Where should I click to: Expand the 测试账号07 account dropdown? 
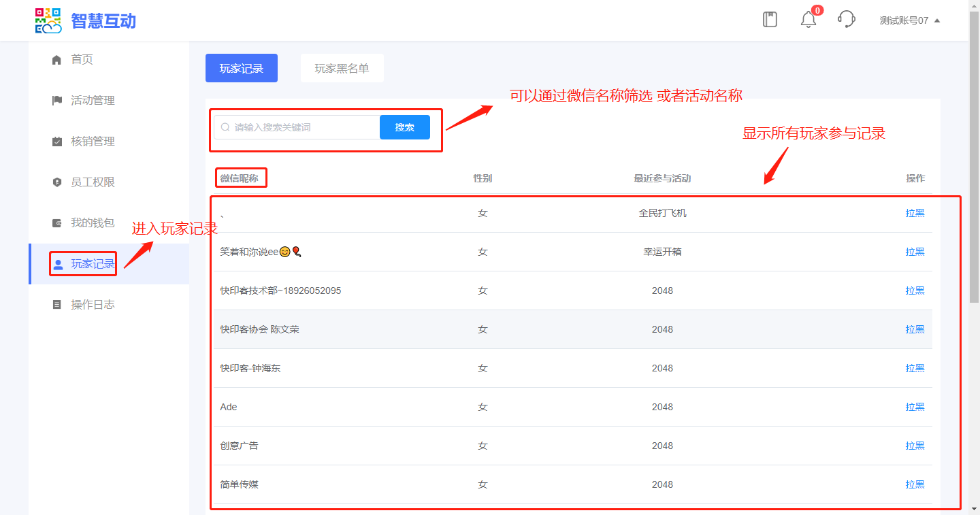pyautogui.click(x=909, y=20)
